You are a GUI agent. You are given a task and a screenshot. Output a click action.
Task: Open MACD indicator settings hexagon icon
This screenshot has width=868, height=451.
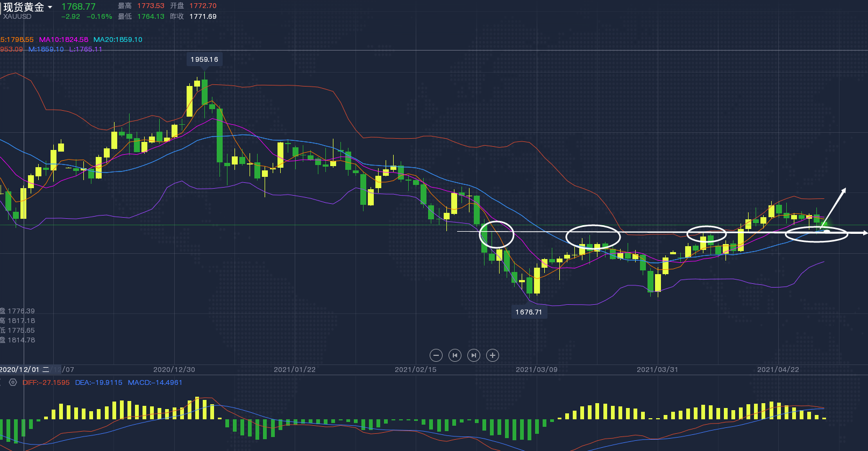(13, 383)
